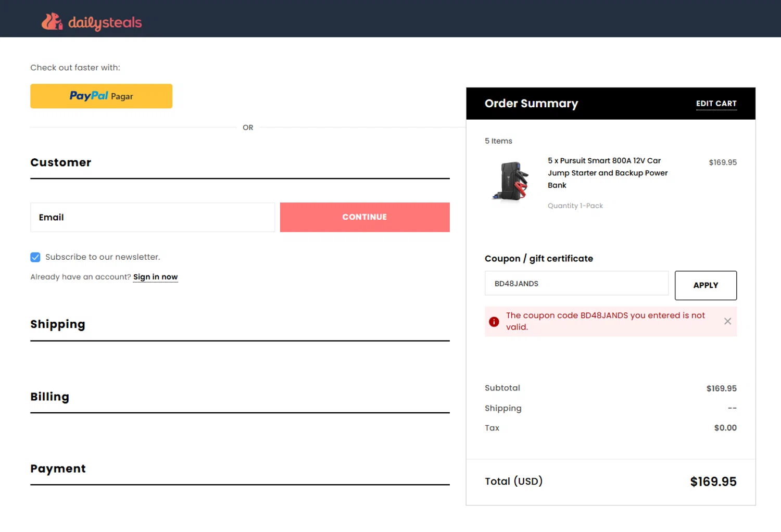The height and width of the screenshot is (532, 781).
Task: Click the EDIT CART link
Action: coord(716,104)
